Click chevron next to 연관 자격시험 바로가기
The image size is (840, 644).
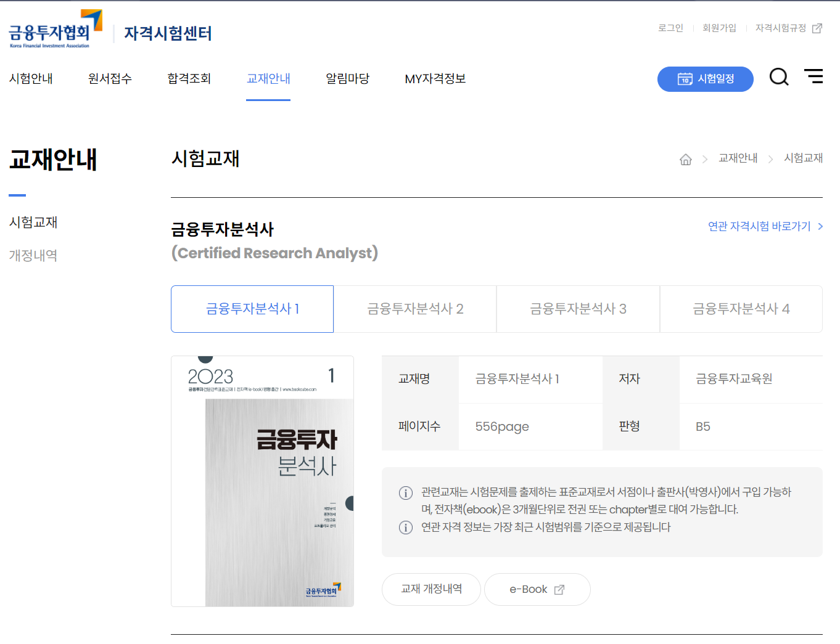pos(820,227)
